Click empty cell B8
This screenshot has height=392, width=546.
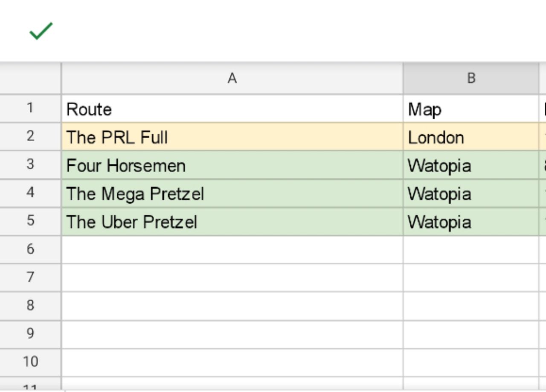pyautogui.click(x=471, y=306)
